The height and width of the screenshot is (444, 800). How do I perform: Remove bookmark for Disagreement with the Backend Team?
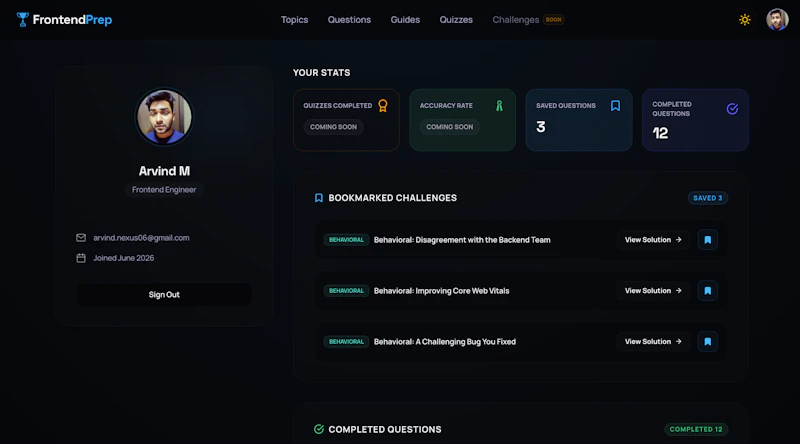[708, 240]
